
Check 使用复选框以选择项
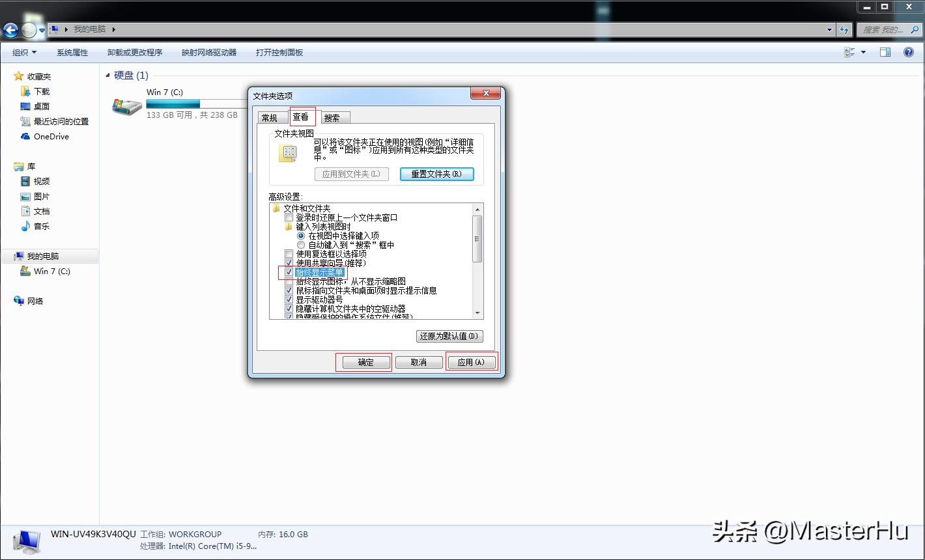point(289,253)
